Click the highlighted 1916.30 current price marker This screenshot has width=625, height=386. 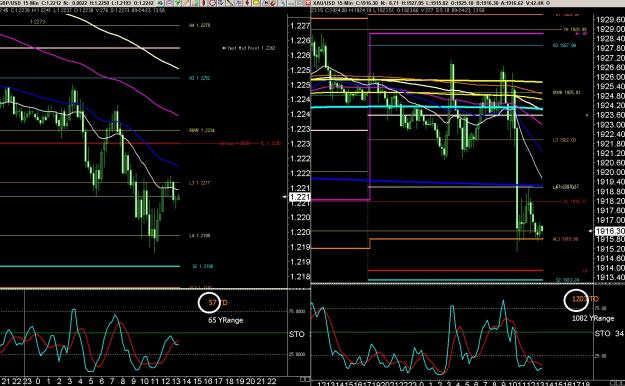(610, 231)
